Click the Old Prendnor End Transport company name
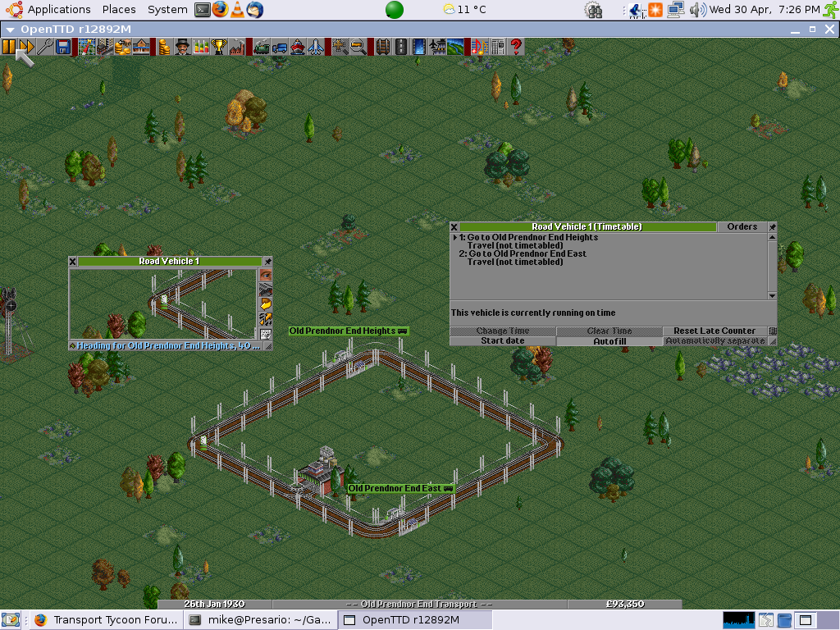 pyautogui.click(x=419, y=605)
